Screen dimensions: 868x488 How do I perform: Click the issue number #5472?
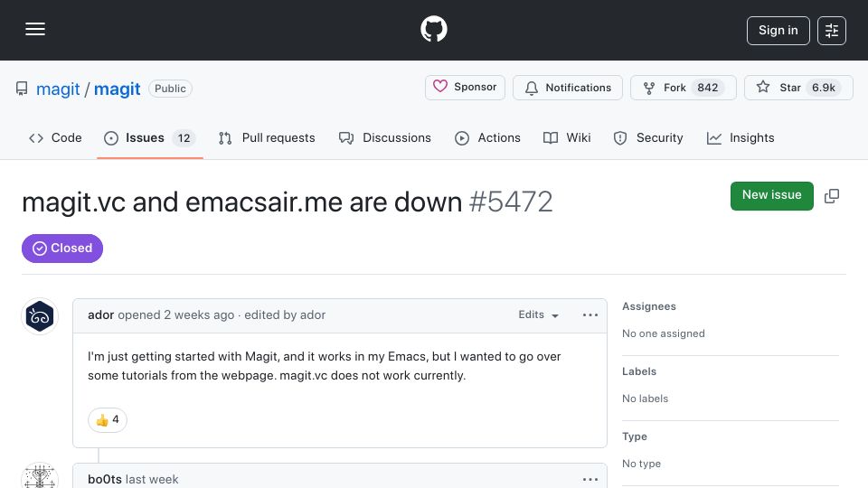[510, 202]
